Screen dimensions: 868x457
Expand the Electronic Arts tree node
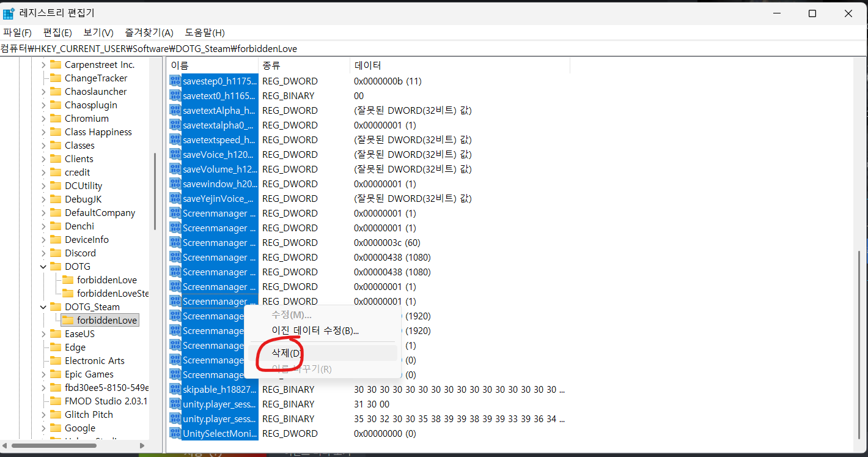point(43,361)
